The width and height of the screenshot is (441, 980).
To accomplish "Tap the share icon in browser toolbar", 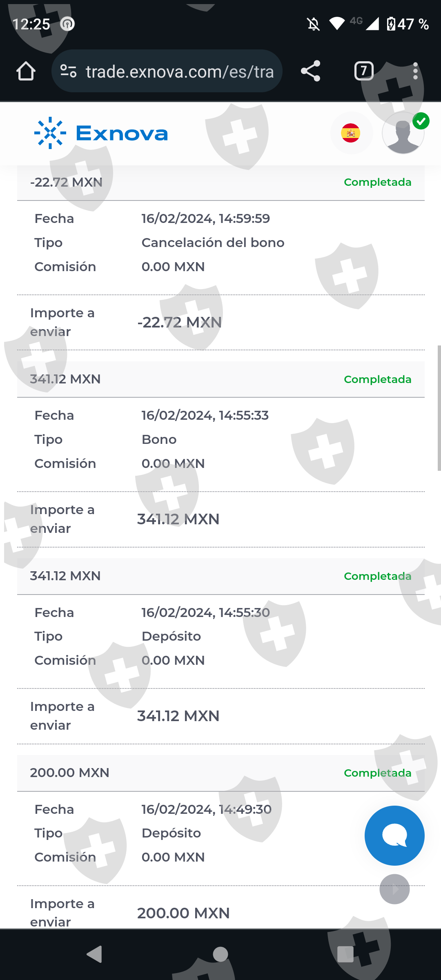I will [310, 71].
